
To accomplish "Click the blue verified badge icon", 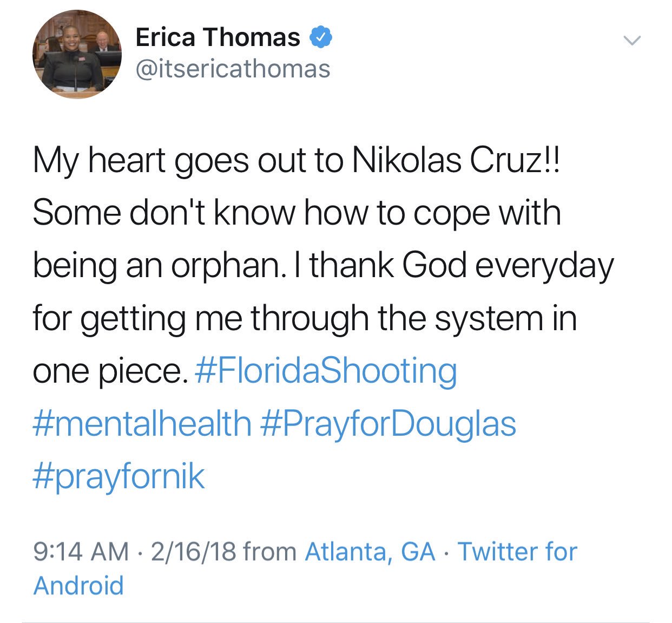I will 320,38.
